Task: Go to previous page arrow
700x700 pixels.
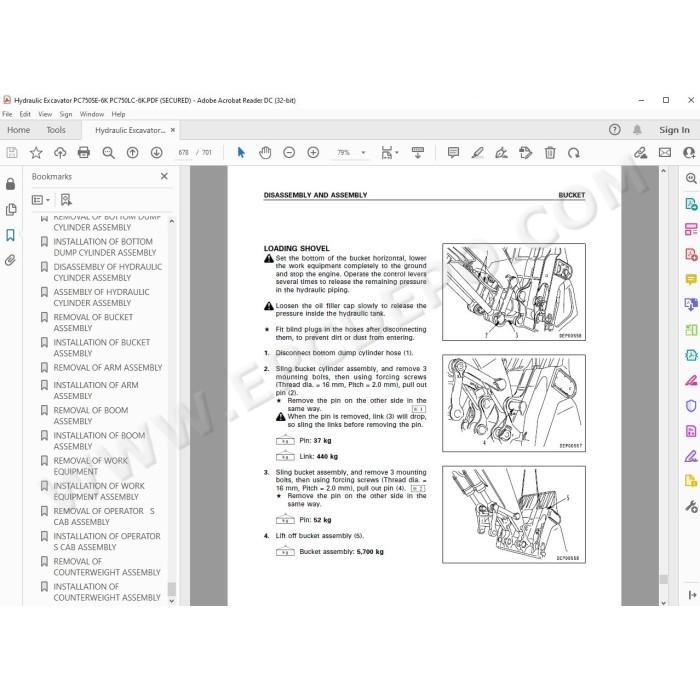Action: pos(132,153)
